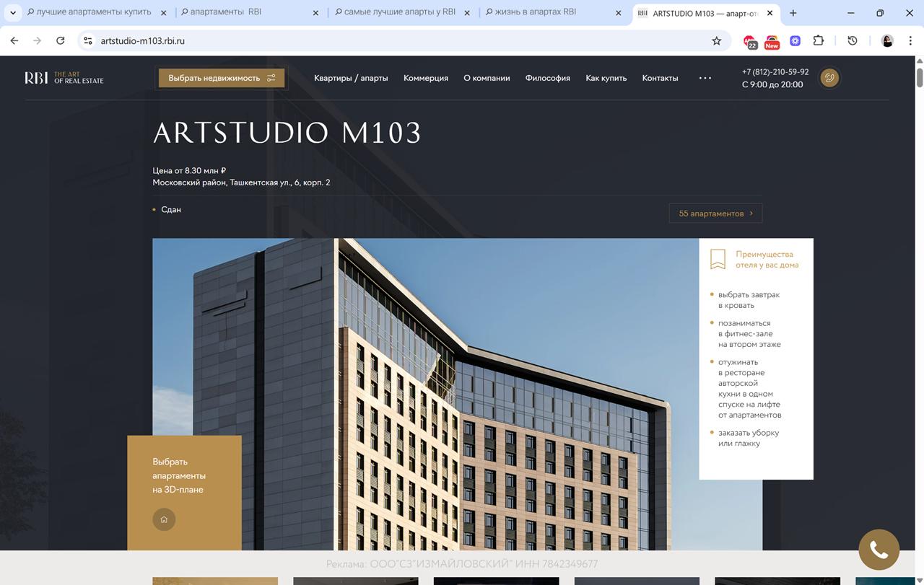924x585 pixels.
Task: Open the 'Коммерция' menu item
Action: point(426,78)
